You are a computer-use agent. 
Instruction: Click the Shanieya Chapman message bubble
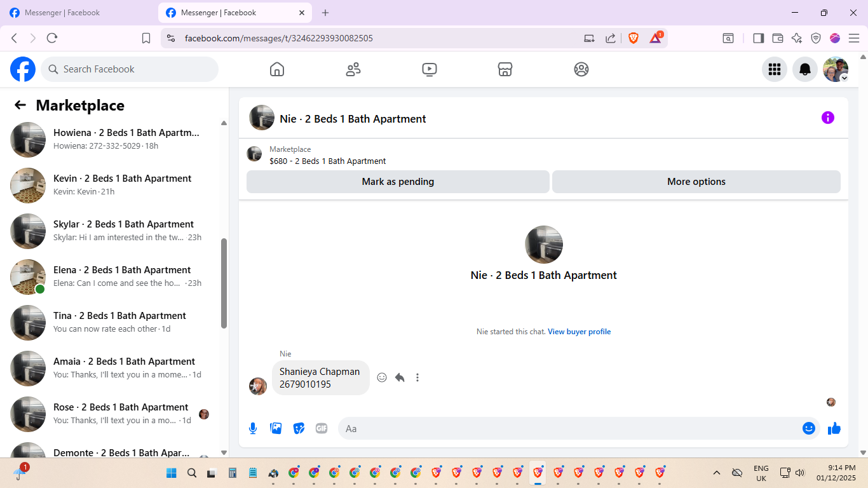click(321, 378)
